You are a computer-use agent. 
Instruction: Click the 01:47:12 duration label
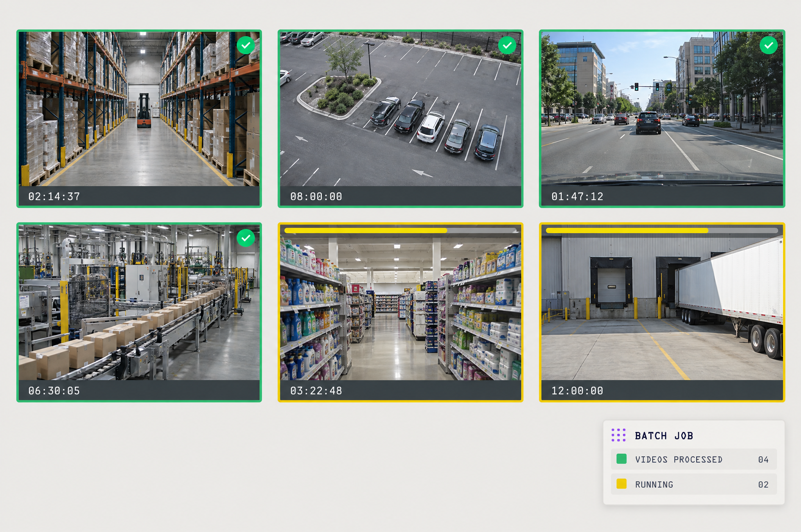(577, 196)
